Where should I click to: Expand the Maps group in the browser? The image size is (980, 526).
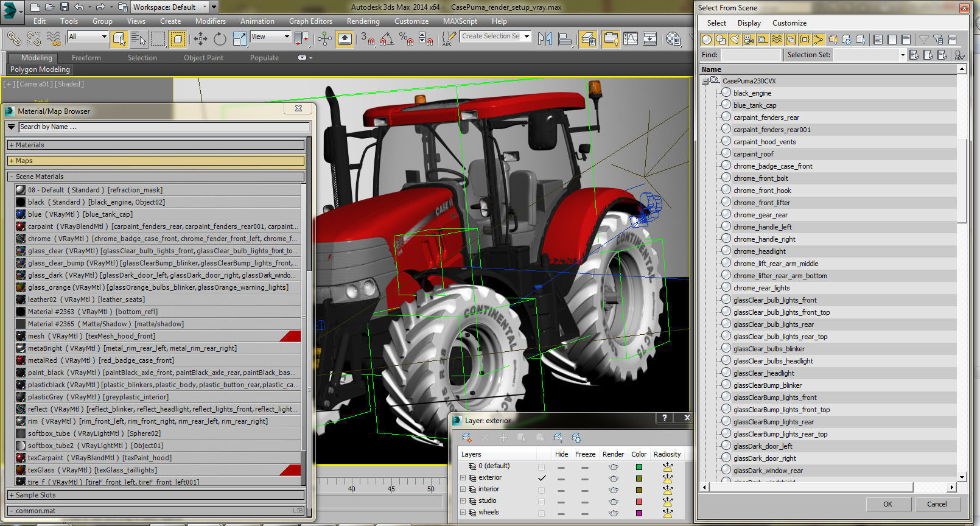click(x=156, y=161)
